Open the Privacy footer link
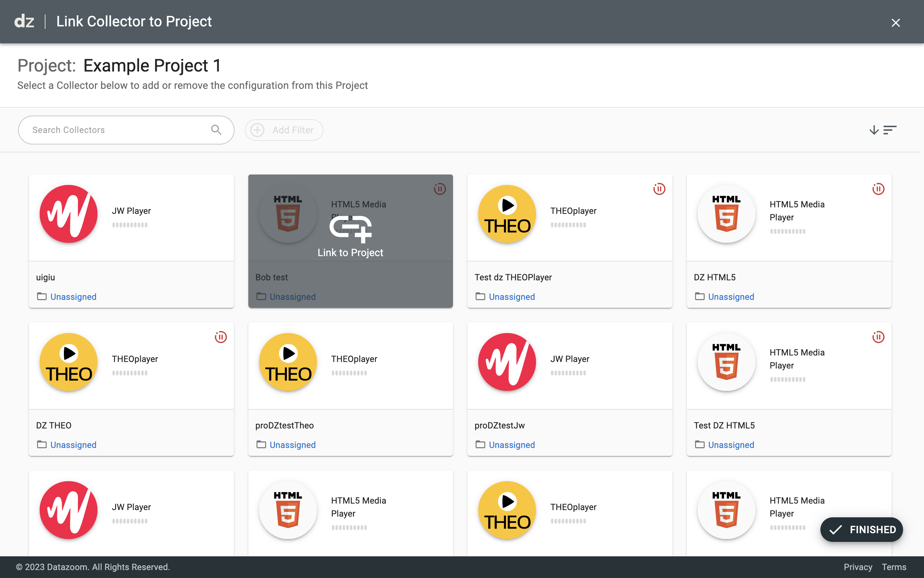 (x=858, y=567)
